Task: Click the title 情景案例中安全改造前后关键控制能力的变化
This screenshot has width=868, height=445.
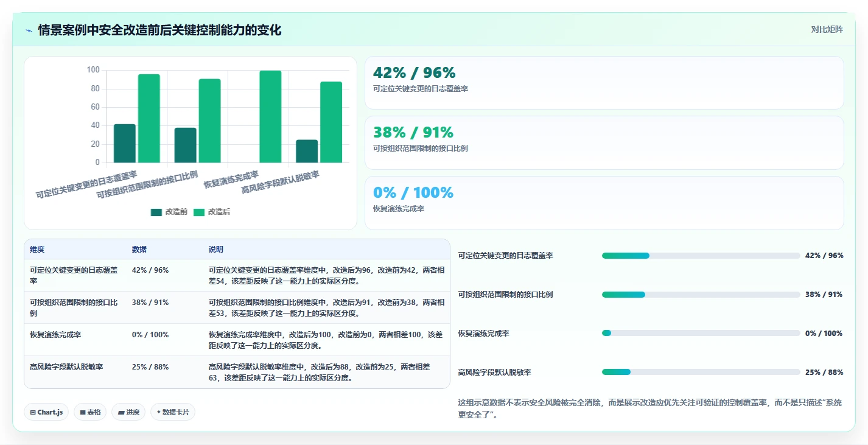Action: [159, 30]
